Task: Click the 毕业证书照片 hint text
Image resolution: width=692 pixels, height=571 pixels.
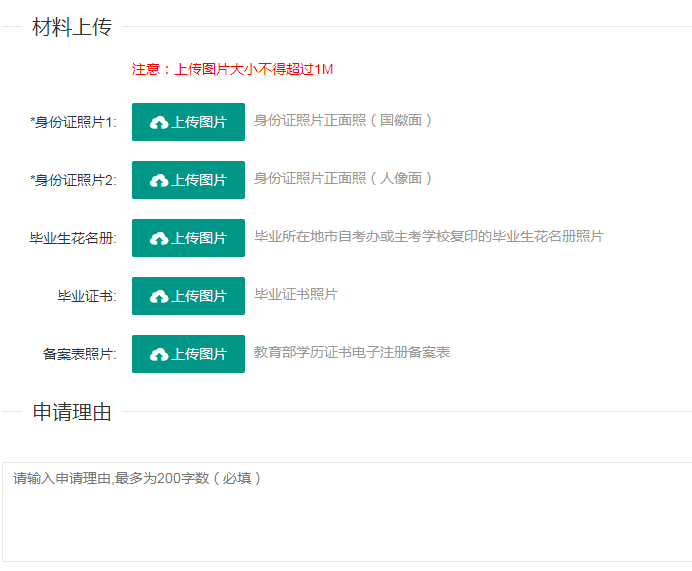Action: click(x=296, y=294)
